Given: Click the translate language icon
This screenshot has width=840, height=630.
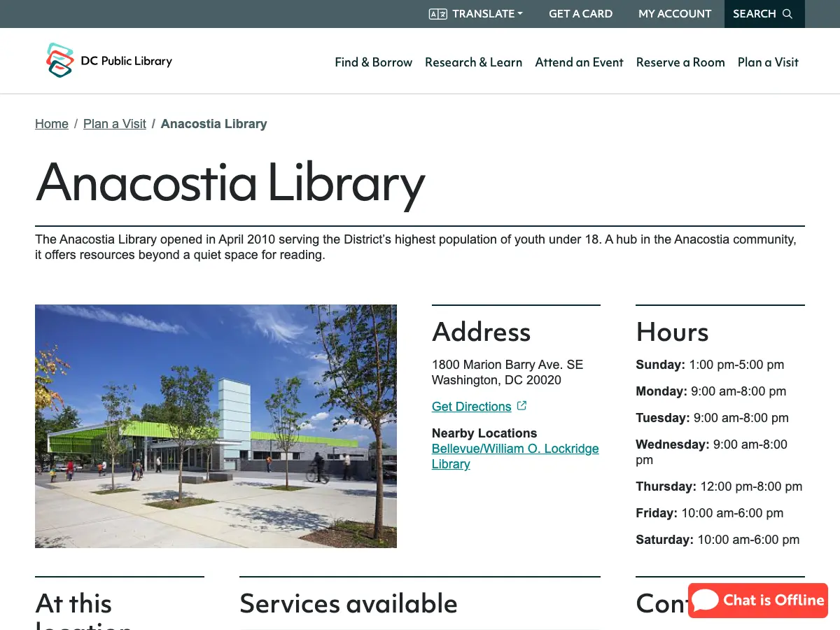Looking at the screenshot, I should [x=438, y=14].
